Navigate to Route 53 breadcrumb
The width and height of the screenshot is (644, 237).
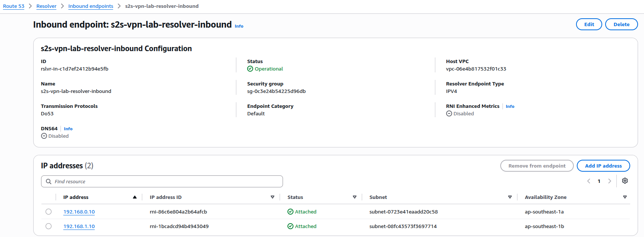14,6
